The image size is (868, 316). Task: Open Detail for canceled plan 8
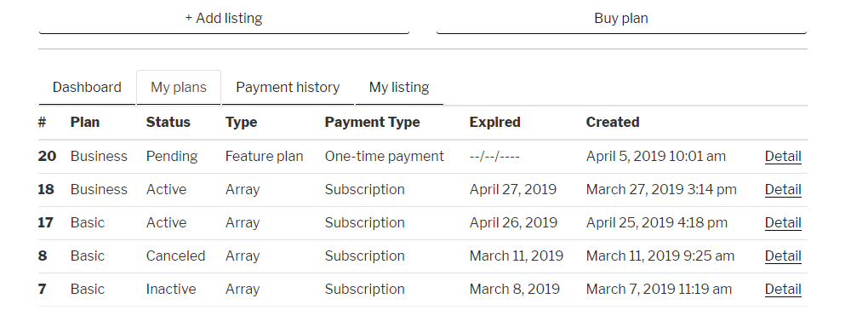(783, 256)
